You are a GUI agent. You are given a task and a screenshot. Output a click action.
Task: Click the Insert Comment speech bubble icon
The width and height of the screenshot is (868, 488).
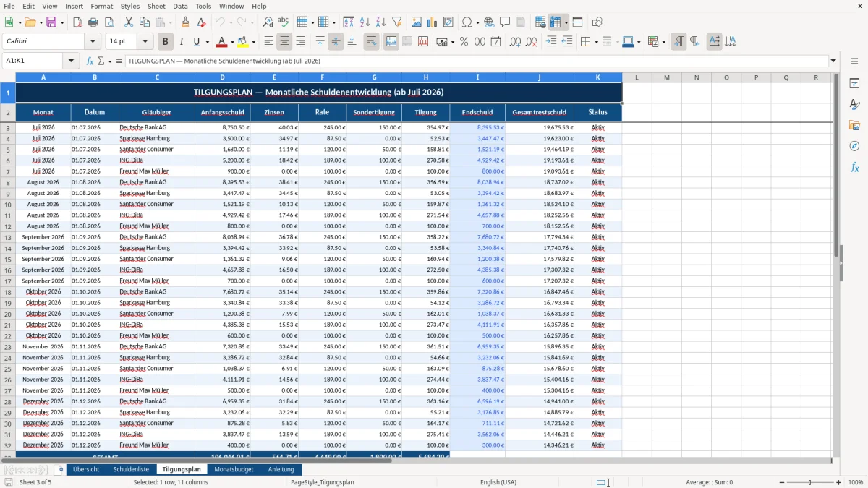point(505,22)
